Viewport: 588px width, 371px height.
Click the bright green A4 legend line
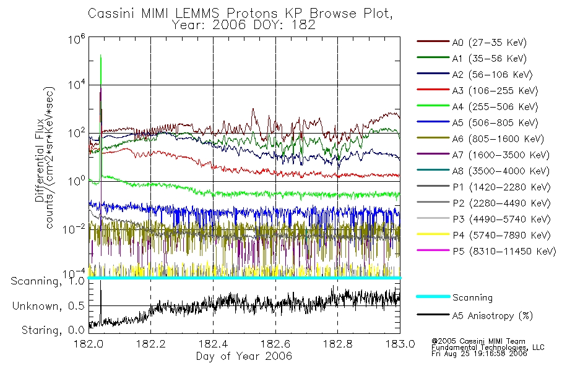pos(433,106)
